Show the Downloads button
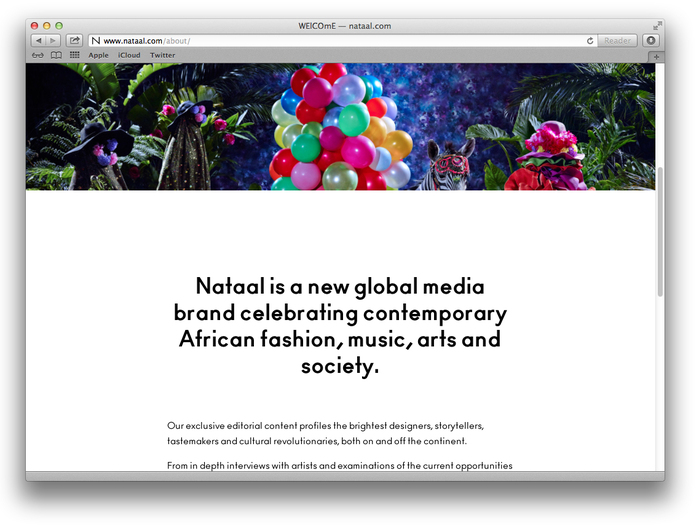699x532 pixels. click(x=651, y=41)
